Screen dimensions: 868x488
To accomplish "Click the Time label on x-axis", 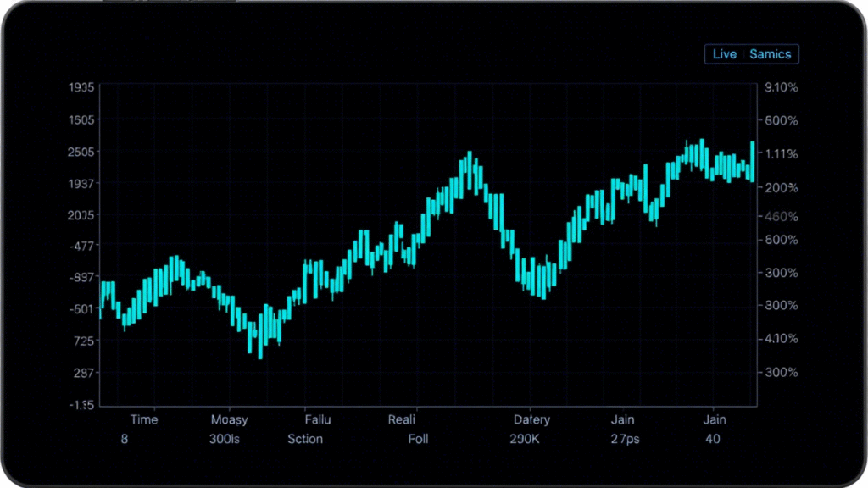I will point(144,419).
